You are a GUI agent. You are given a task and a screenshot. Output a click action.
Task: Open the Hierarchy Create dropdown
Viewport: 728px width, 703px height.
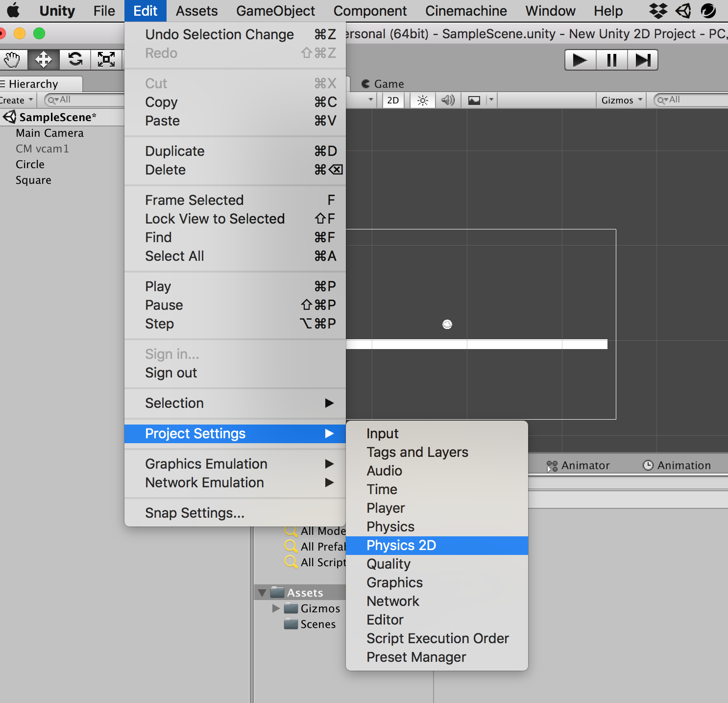point(17,100)
